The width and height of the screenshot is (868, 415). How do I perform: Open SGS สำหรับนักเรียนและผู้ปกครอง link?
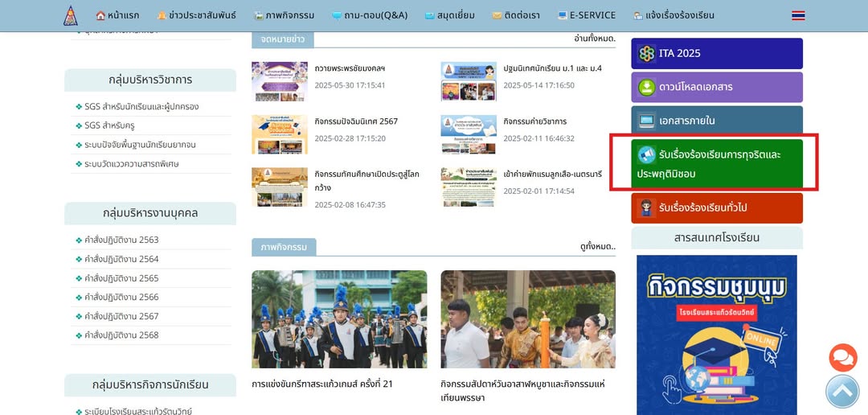141,106
